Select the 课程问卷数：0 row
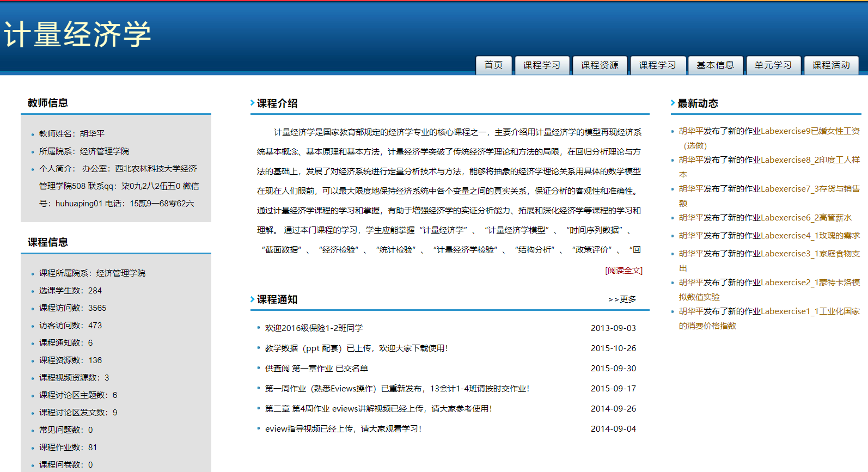This screenshot has width=868, height=472. coord(66,465)
